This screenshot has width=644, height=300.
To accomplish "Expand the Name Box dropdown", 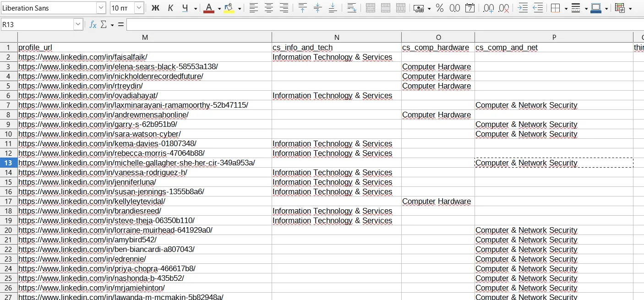I will pos(78,25).
